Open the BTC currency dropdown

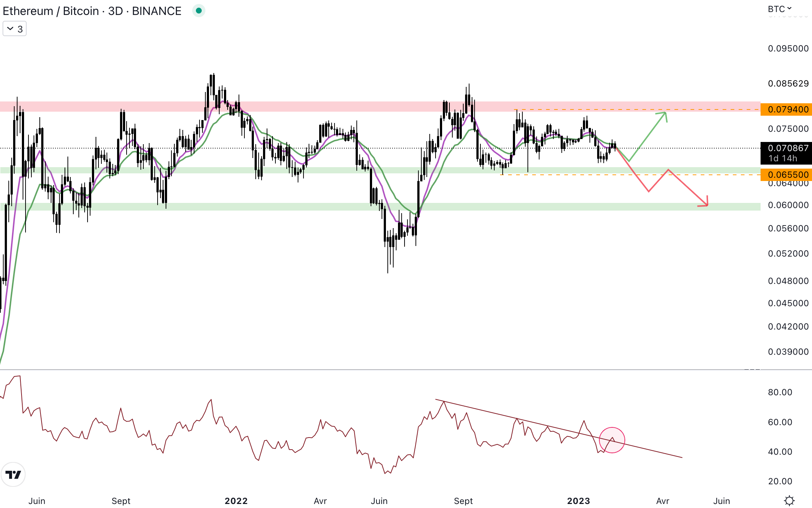pyautogui.click(x=780, y=9)
